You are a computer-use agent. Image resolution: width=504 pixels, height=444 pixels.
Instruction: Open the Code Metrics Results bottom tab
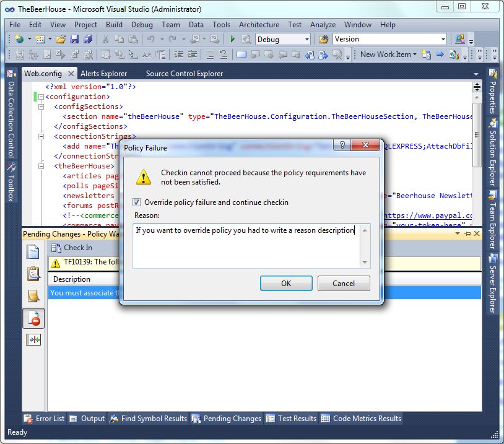tap(361, 418)
